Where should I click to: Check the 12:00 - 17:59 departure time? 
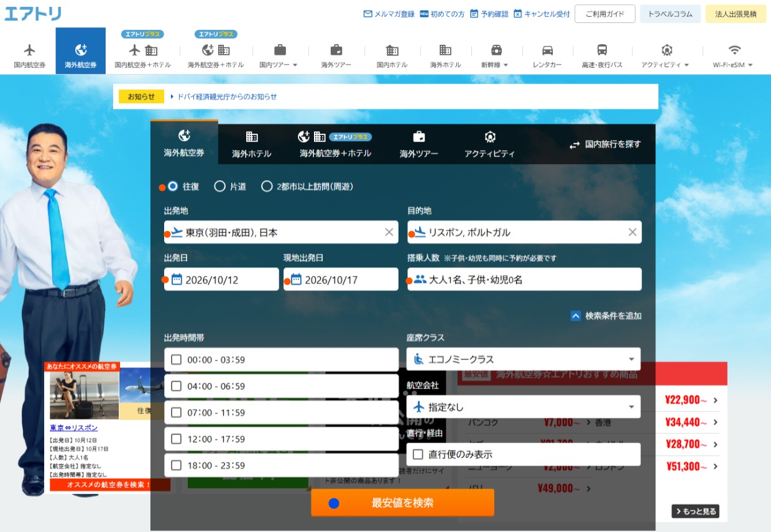pyautogui.click(x=176, y=439)
